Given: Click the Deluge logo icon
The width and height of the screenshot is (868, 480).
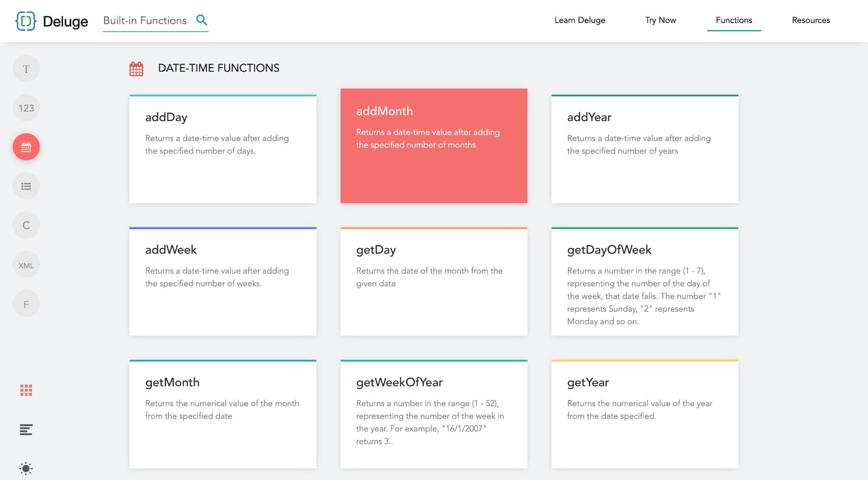Looking at the screenshot, I should click(x=26, y=21).
